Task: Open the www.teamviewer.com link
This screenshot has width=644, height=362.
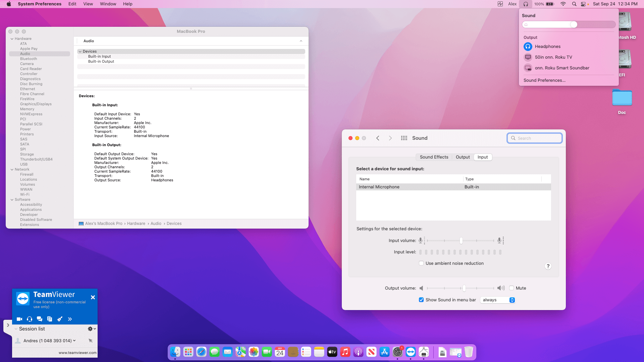Action: (77, 353)
